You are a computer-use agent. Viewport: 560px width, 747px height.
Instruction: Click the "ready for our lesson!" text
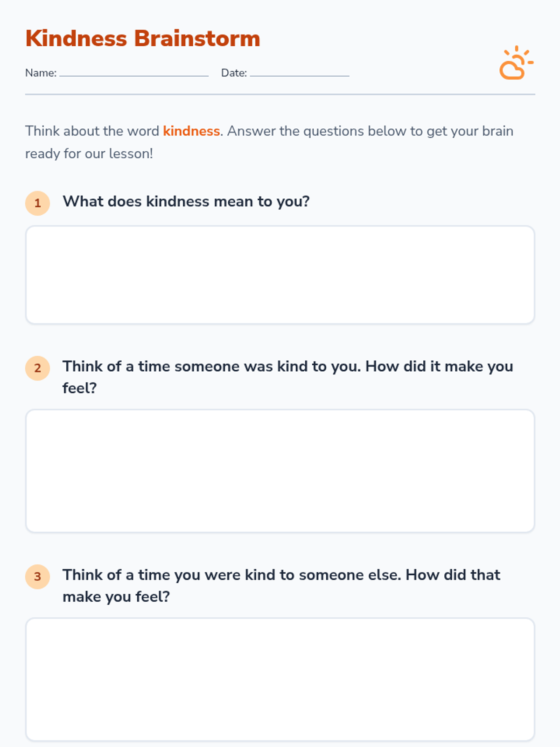pyautogui.click(x=89, y=154)
